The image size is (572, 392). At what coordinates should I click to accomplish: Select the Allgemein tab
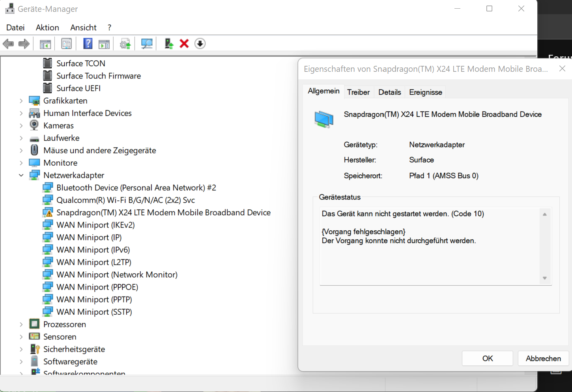(323, 91)
